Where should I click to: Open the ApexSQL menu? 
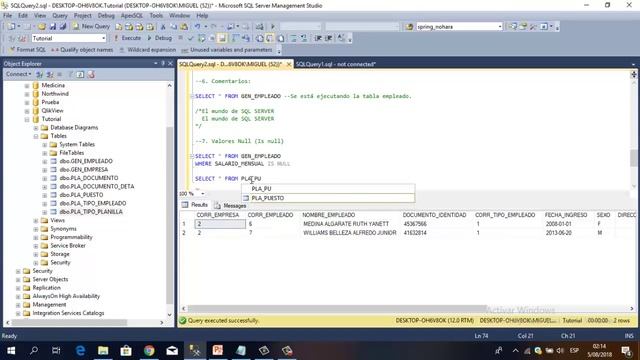tap(132, 16)
